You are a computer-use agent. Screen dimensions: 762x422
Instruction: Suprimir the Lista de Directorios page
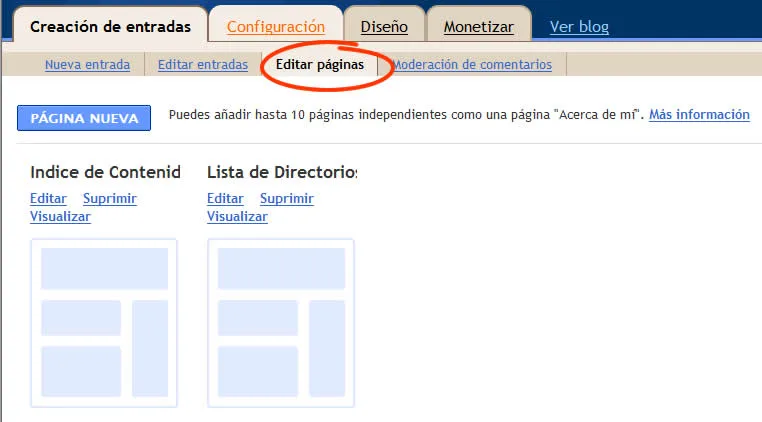(x=287, y=198)
